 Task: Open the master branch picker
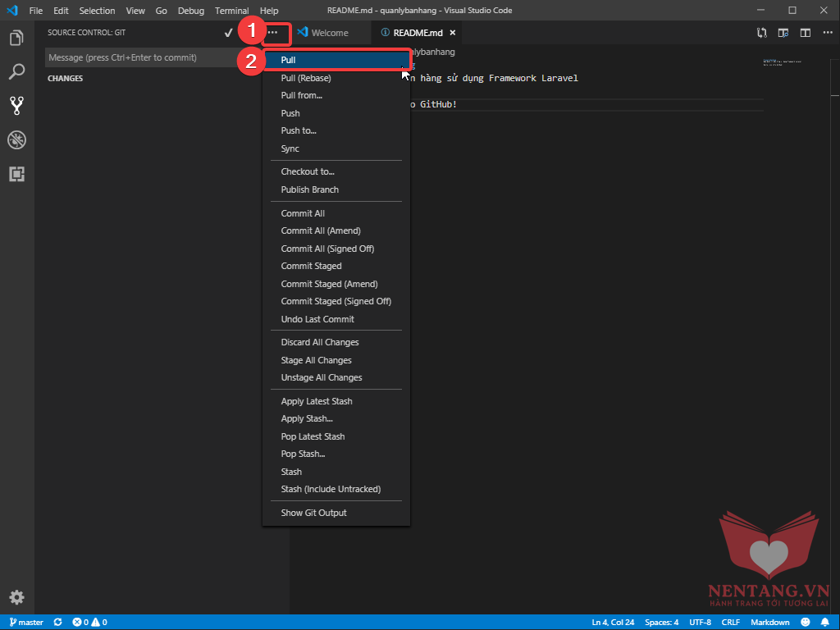[x=26, y=623]
